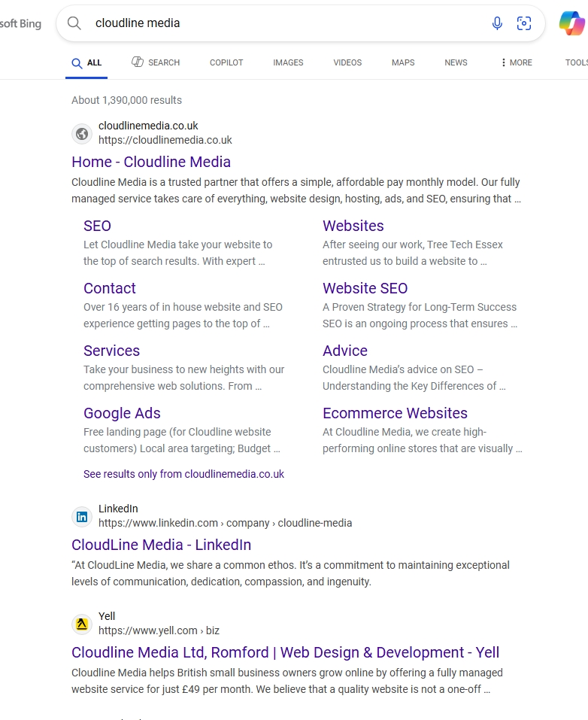588x720 pixels.
Task: Click snippet 'At Cloudline Media, we create high-'
Action: pos(423,440)
